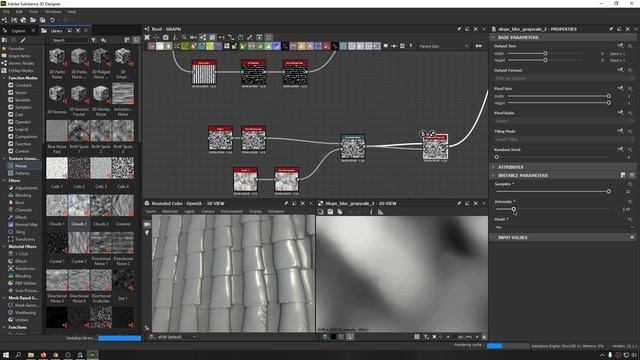Click the red node icon in node palette
Screen dimensions: 640x360
327,46
